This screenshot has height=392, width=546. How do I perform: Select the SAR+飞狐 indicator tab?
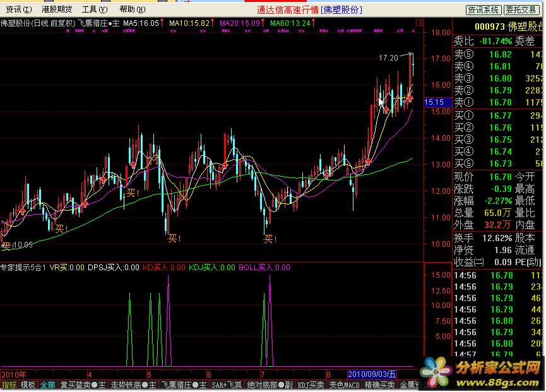pyautogui.click(x=227, y=384)
